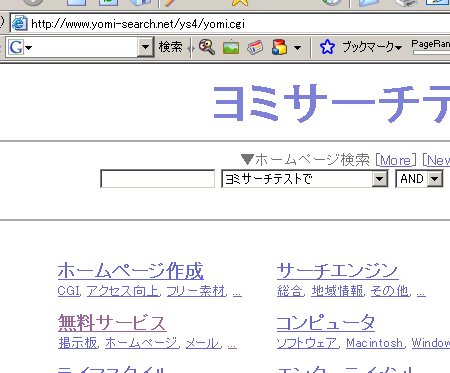Open the ヨミサーチテストで search engine dropdown
450x373 pixels.
305,179
